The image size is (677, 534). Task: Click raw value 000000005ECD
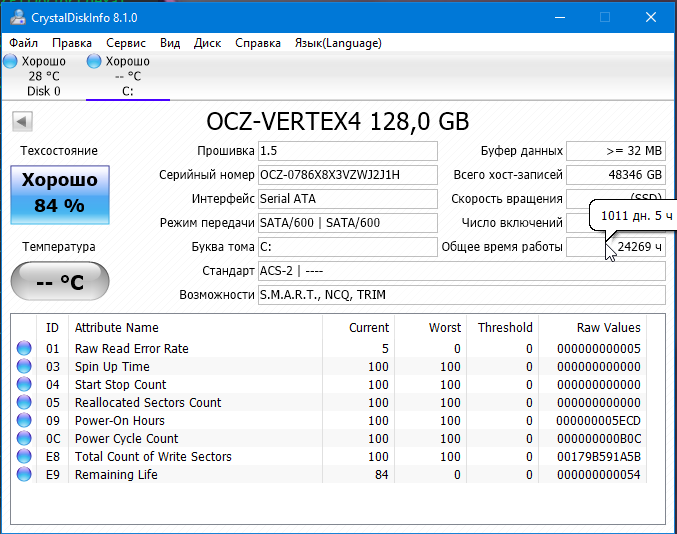tap(598, 420)
